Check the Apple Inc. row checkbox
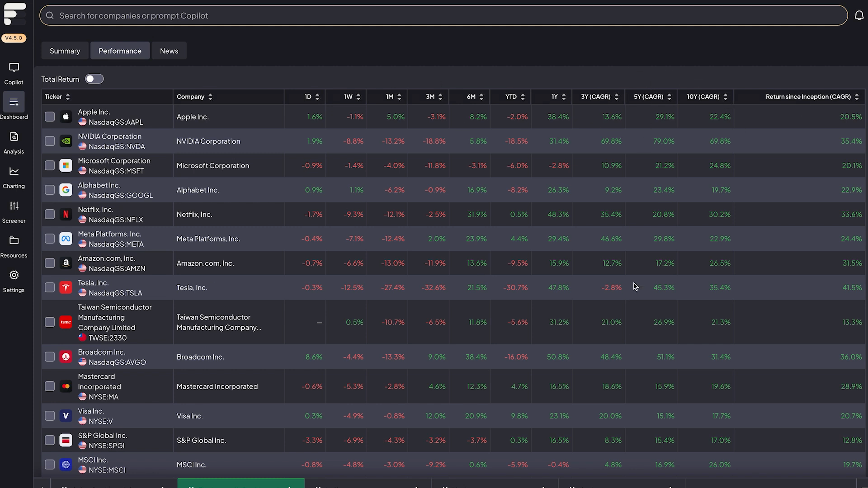The width and height of the screenshot is (868, 488). [x=50, y=117]
